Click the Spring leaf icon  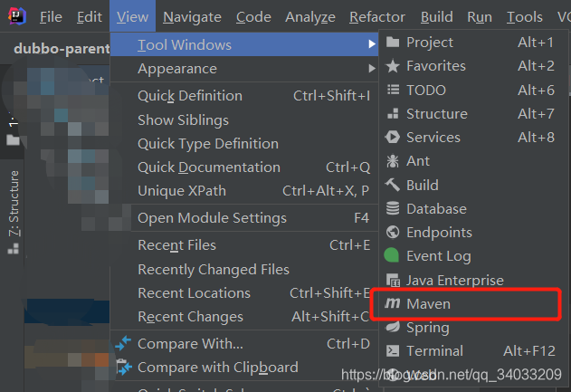point(393,327)
